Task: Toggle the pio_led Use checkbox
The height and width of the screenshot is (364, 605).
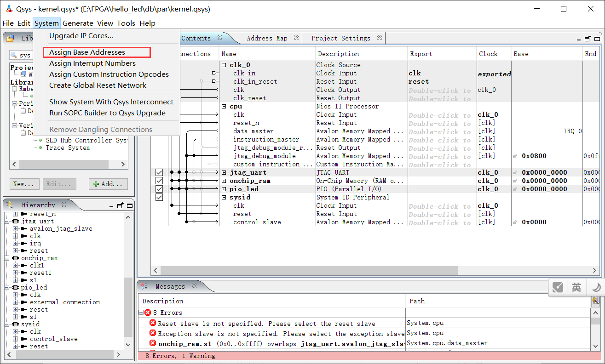Action: coord(159,189)
